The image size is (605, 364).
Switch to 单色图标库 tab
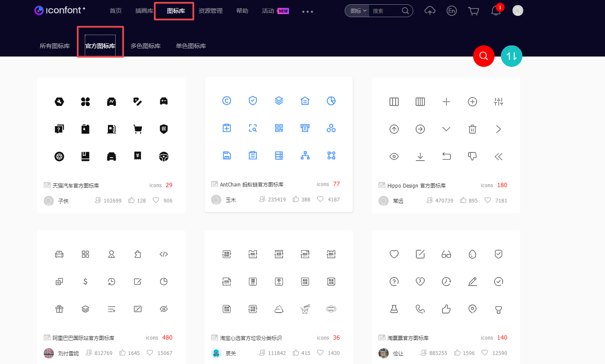[191, 46]
